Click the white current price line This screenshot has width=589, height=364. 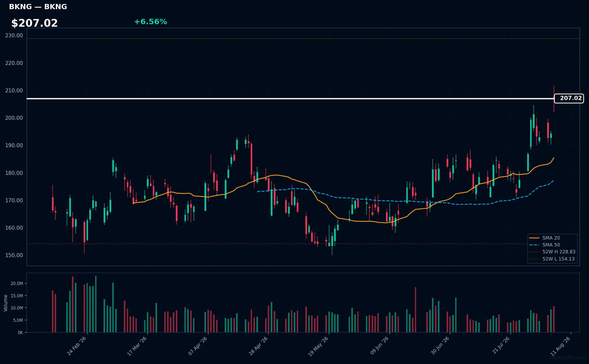(x=291, y=99)
